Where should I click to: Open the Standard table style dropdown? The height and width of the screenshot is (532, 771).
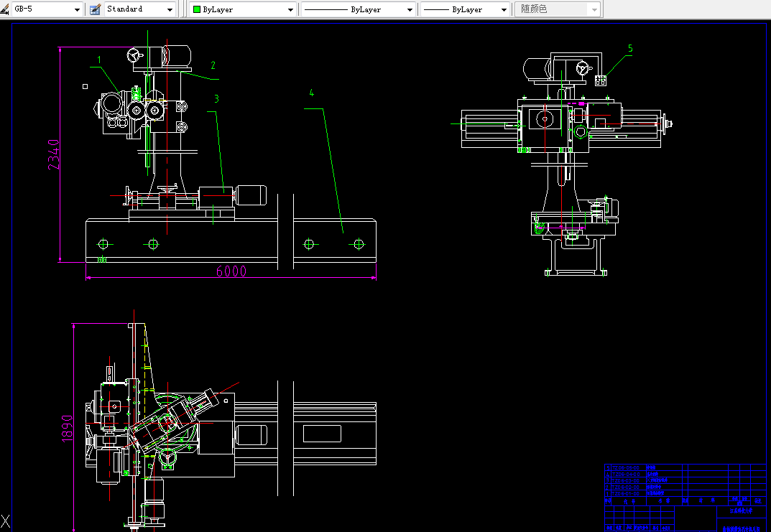pyautogui.click(x=140, y=9)
